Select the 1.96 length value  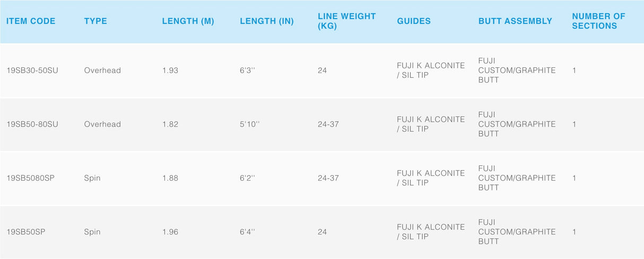click(x=170, y=232)
